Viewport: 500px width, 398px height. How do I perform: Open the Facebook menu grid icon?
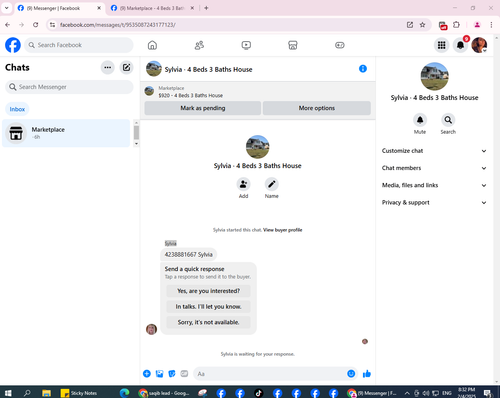pos(442,45)
